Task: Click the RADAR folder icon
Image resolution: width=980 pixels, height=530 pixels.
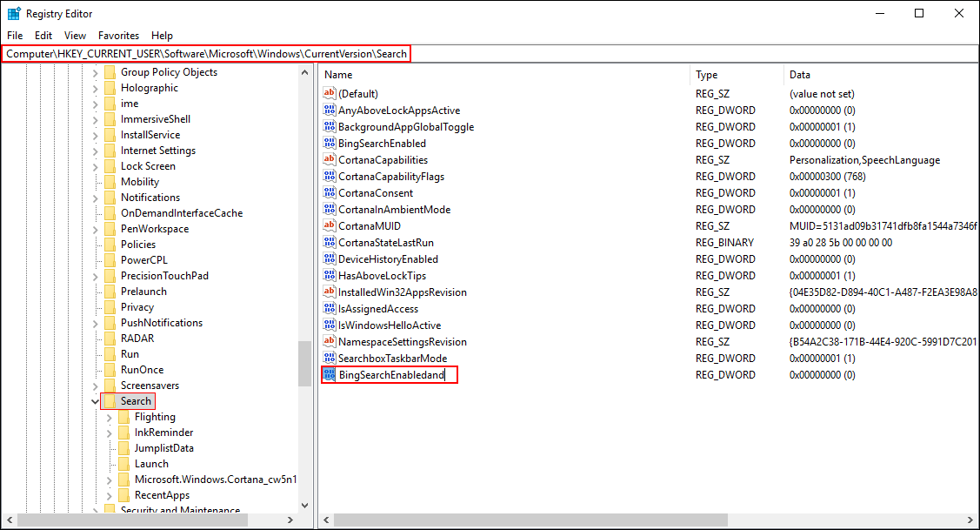Action: [x=110, y=339]
